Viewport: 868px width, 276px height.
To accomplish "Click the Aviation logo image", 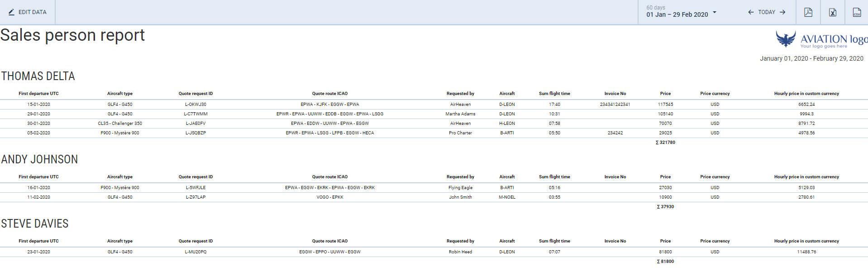I will point(821,39).
